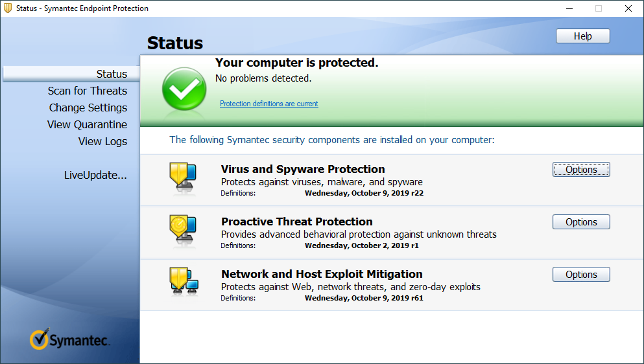644x364 pixels.
Task: Click the Help button
Action: point(582,36)
